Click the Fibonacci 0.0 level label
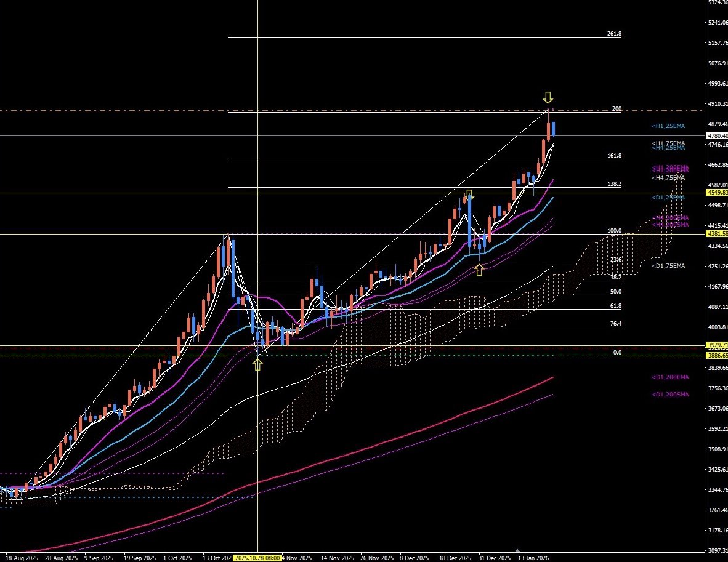The image size is (728, 562). [x=617, y=353]
